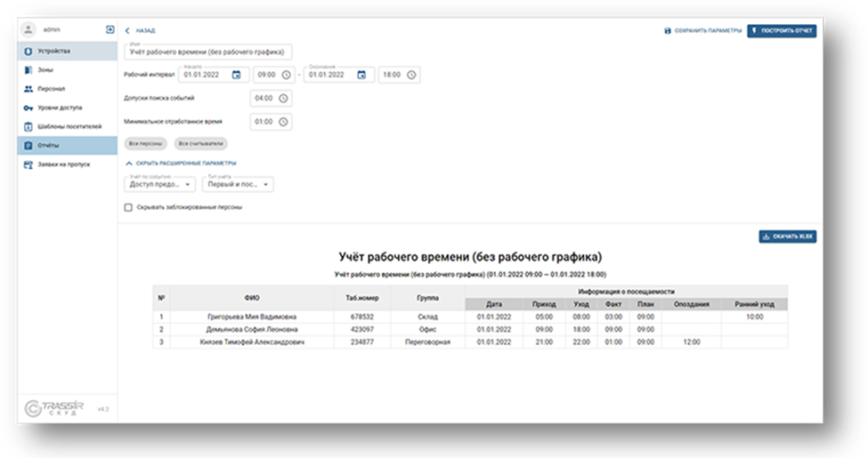Viewport: 868px width, 458px height.
Task: Collapse Скрыть расширенные параметры section
Action: [x=181, y=163]
